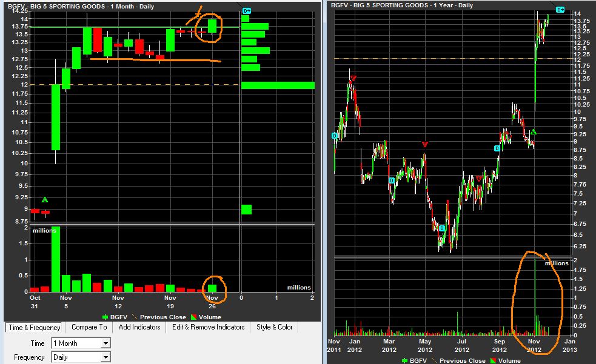Select the tall green gap-up candle from 10.25 to 12
The width and height of the screenshot is (596, 364).
pos(56,117)
